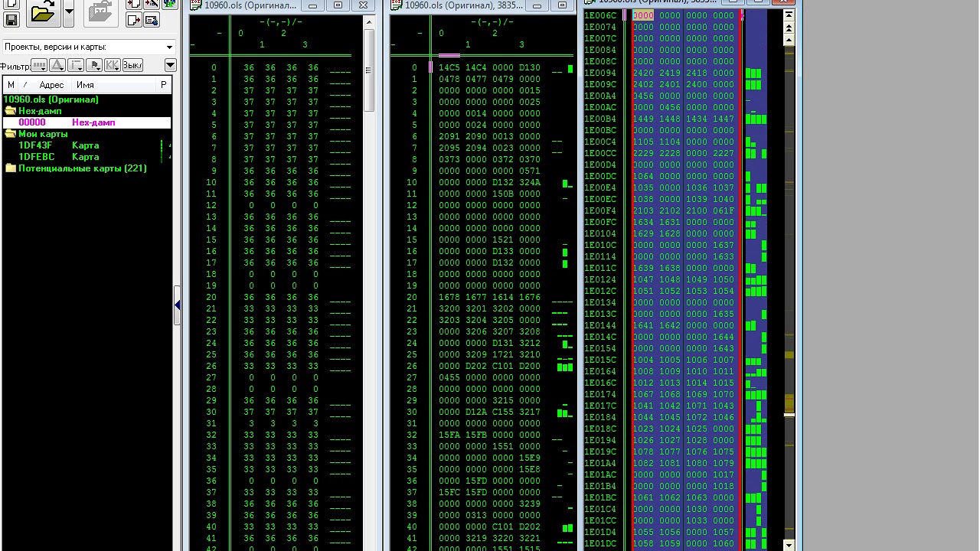The image size is (980, 551).
Task: Click the KK filter button
Action: tap(113, 65)
